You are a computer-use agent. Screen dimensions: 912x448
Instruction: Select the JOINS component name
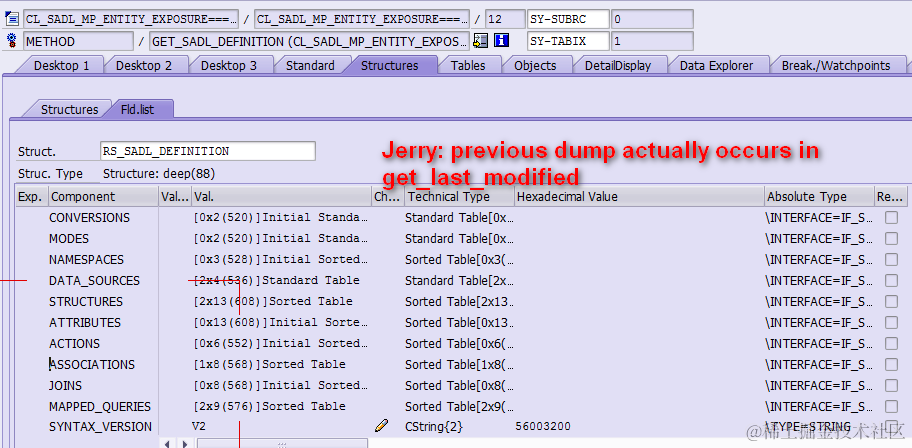(65, 385)
